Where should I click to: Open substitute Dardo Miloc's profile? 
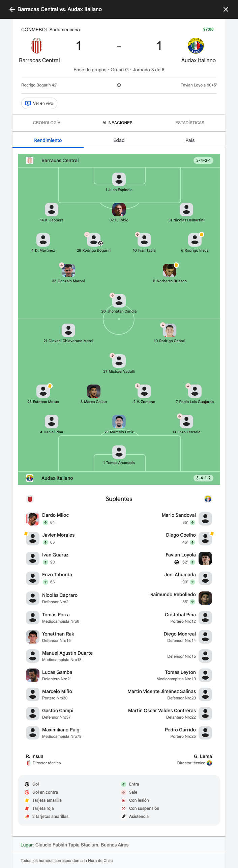coord(55,515)
